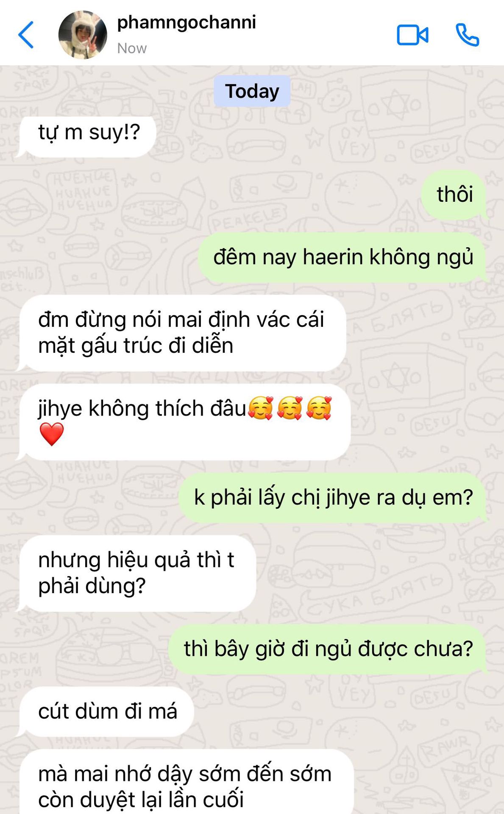Start a video call with phamngochanni
Image resolution: width=504 pixels, height=814 pixels.
coord(412,35)
